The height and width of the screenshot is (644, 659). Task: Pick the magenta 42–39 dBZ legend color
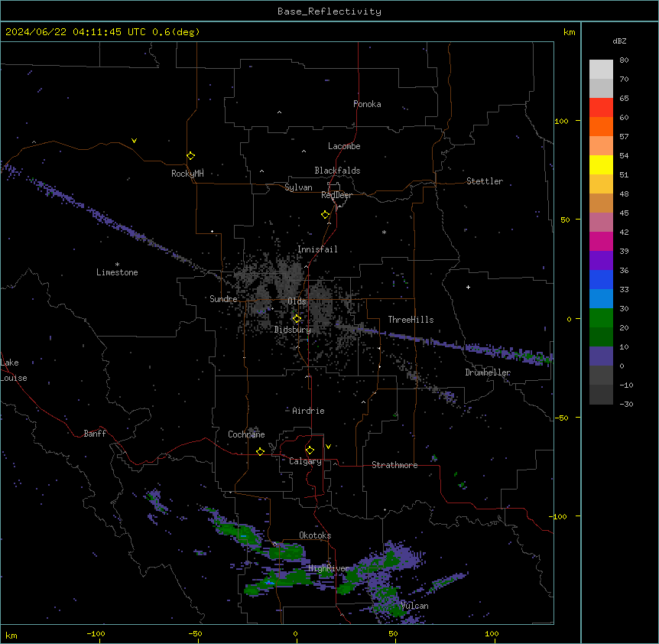pos(601,241)
